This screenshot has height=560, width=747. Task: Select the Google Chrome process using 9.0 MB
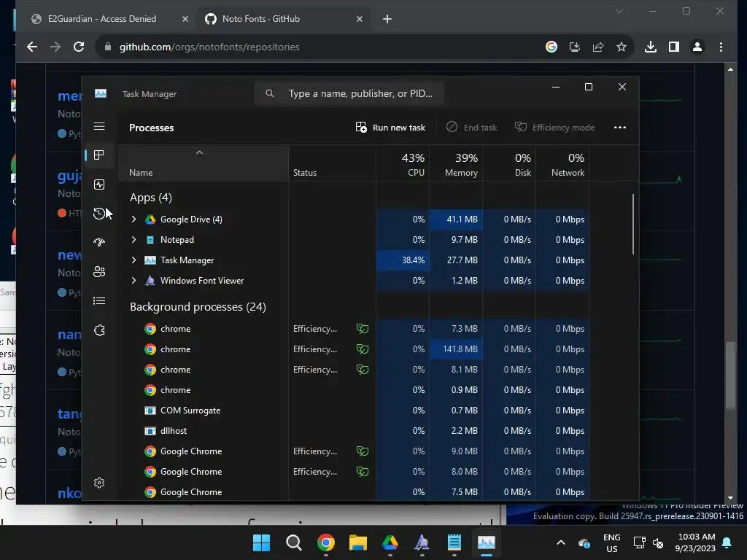coord(354,451)
